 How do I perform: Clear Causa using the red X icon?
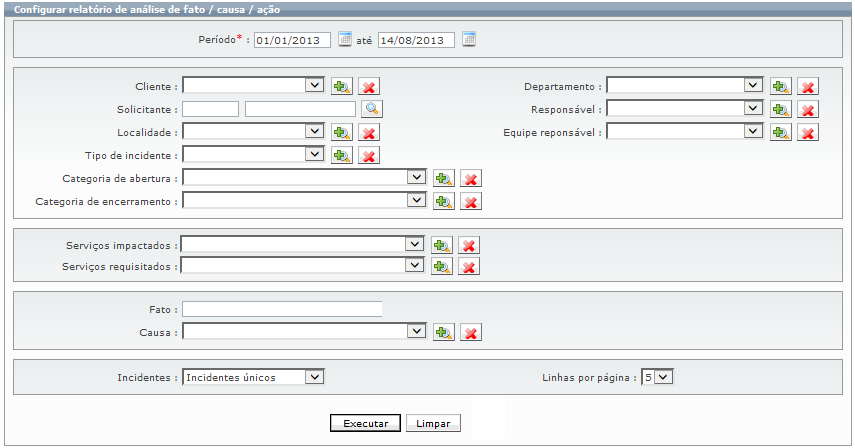click(x=471, y=332)
